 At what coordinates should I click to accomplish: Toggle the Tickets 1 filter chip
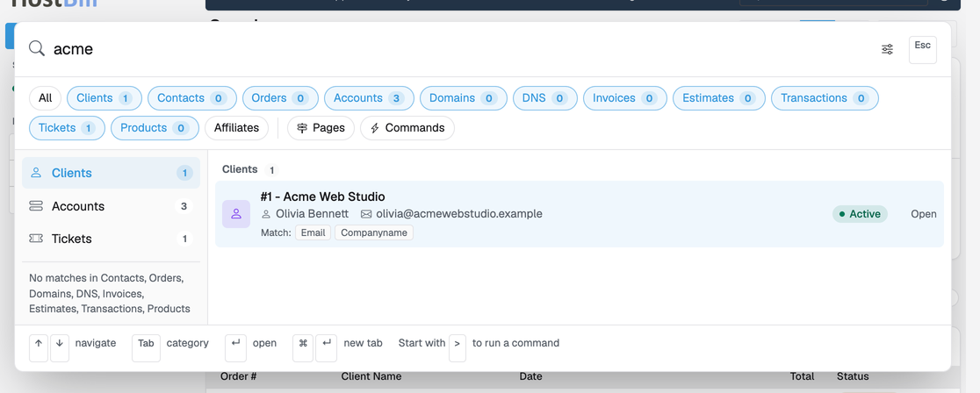(x=67, y=128)
